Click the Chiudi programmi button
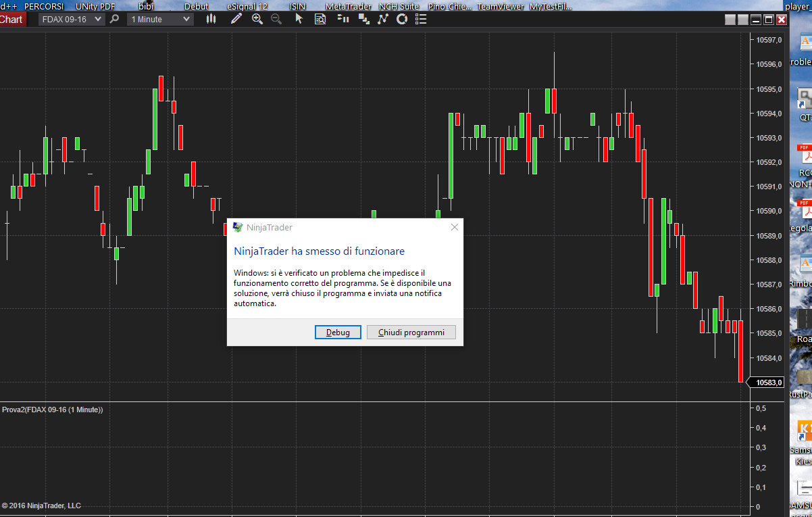This screenshot has height=517, width=812. point(411,333)
